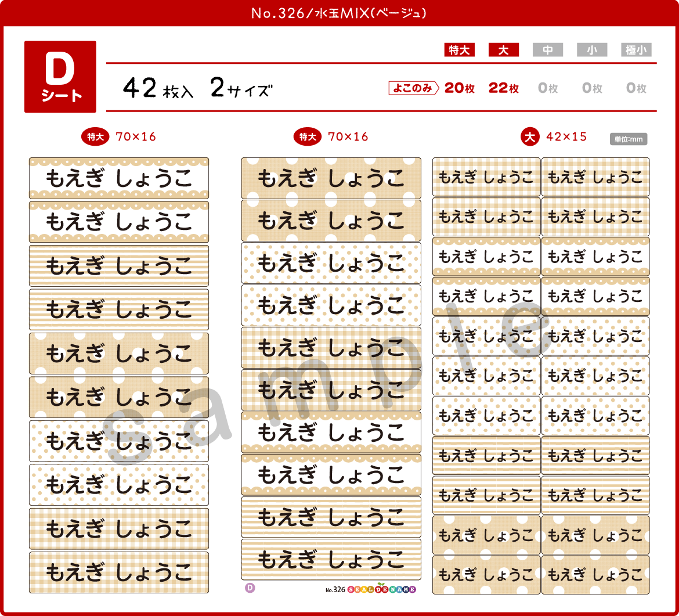Screen dimensions: 679x616
Task: Click the 0枚 count under 極小
Action: [636, 88]
